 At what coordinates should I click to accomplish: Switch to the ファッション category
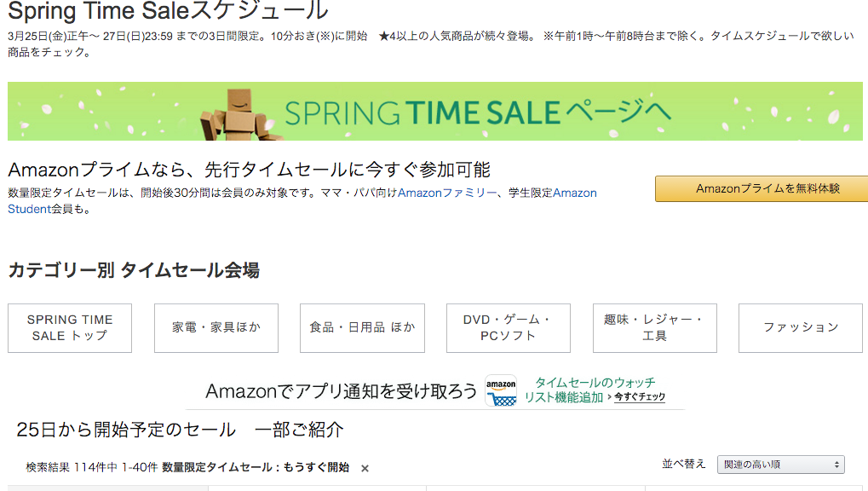point(801,327)
